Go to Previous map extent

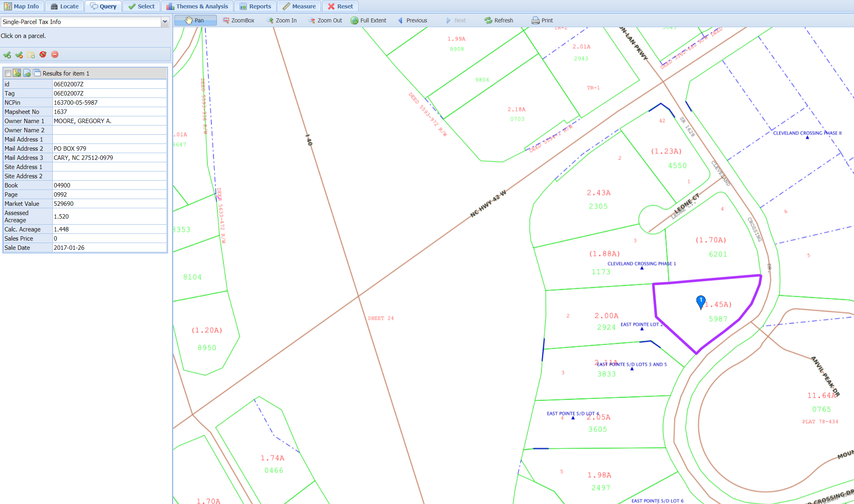(412, 20)
